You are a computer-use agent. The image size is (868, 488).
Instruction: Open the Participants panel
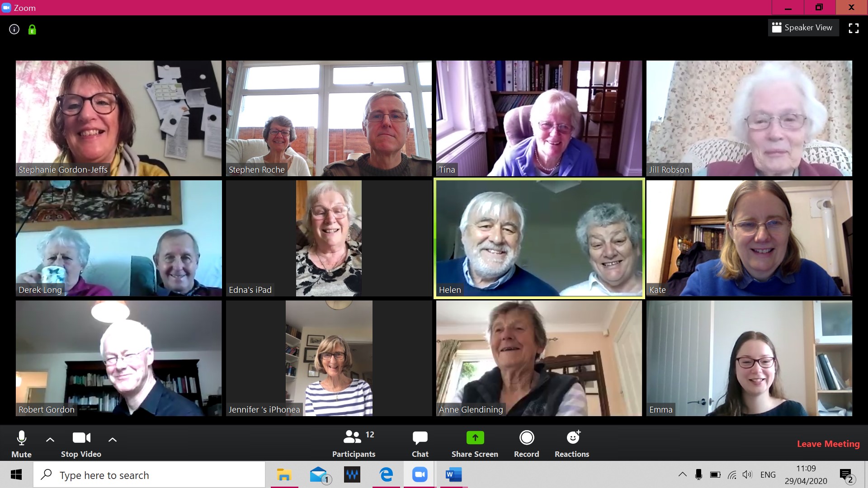click(354, 443)
